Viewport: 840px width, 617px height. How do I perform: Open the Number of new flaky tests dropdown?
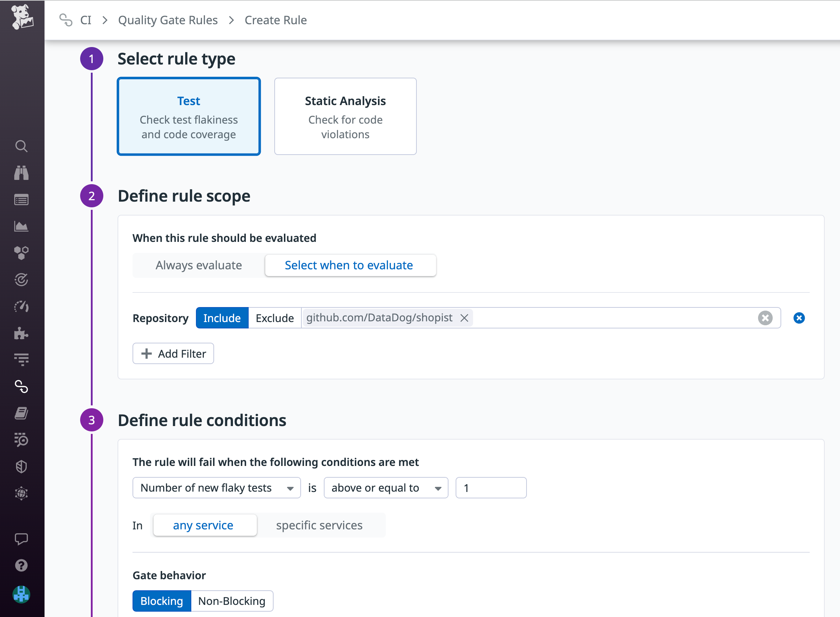[x=216, y=487]
